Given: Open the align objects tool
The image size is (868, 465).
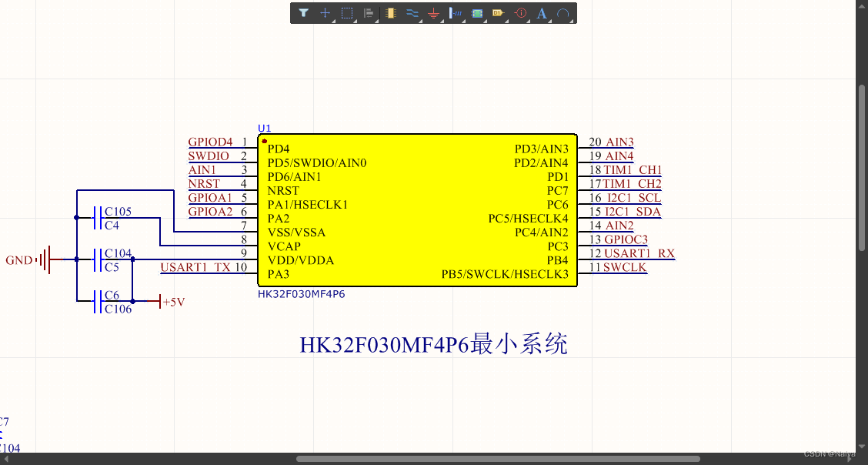Looking at the screenshot, I should (369, 12).
